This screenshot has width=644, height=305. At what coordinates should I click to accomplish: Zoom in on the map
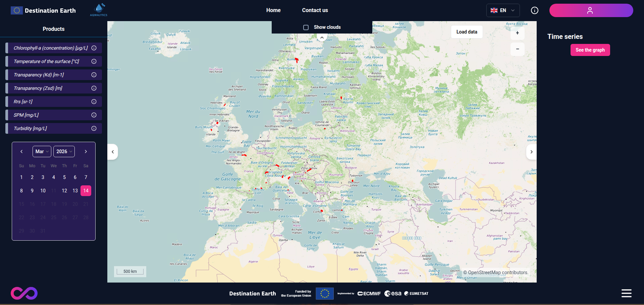517,33
